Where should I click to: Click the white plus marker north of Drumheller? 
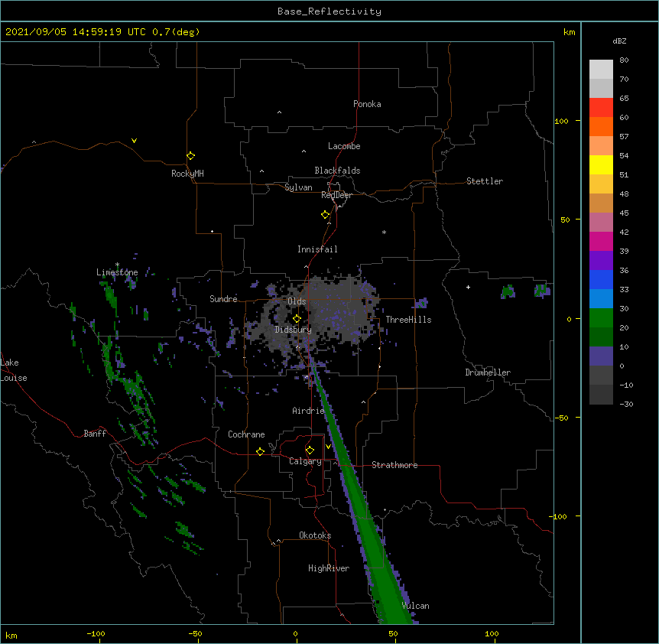(468, 287)
